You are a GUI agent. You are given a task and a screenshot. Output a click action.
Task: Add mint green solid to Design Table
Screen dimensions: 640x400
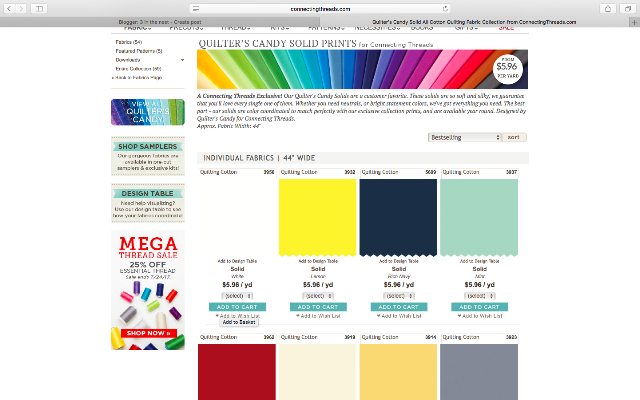[x=480, y=261]
